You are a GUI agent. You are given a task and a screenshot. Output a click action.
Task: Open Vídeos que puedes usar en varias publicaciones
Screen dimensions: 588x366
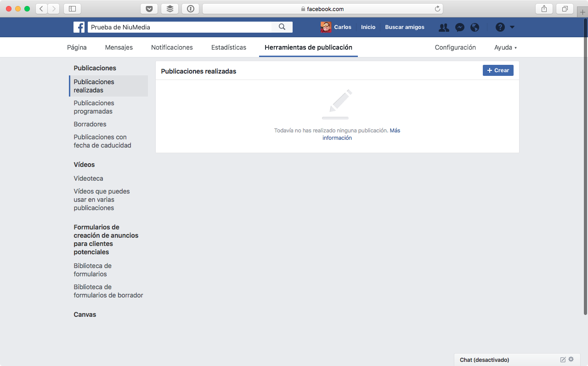tap(102, 200)
